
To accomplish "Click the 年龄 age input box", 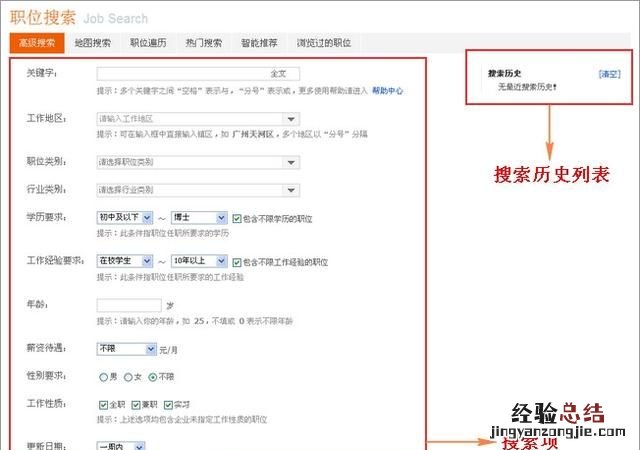I will coord(129,305).
